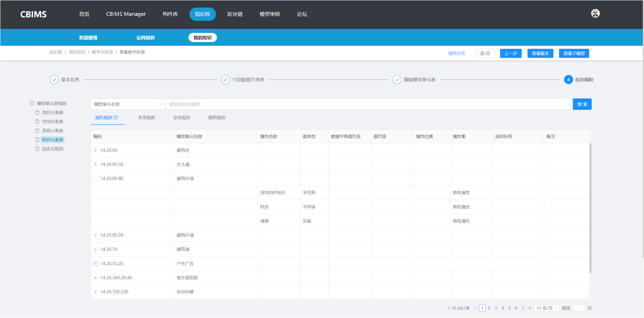Click the 上一步 button
The width and height of the screenshot is (644, 318).
pyautogui.click(x=511, y=53)
